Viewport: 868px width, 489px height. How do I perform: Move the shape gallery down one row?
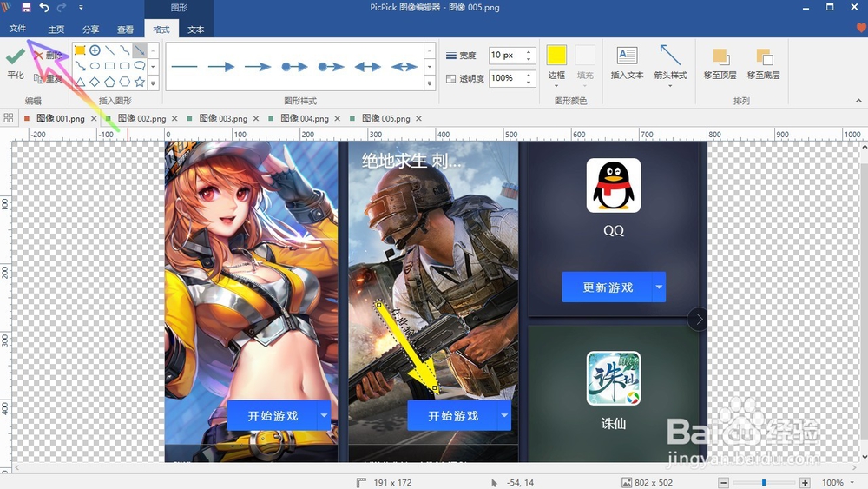point(153,67)
